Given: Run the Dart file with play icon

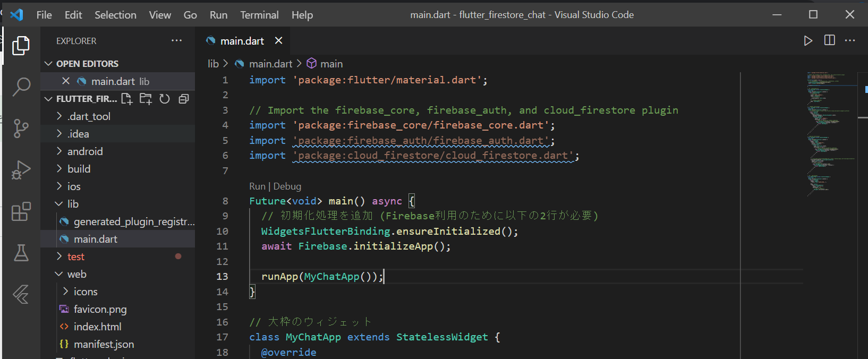Looking at the screenshot, I should (x=808, y=40).
